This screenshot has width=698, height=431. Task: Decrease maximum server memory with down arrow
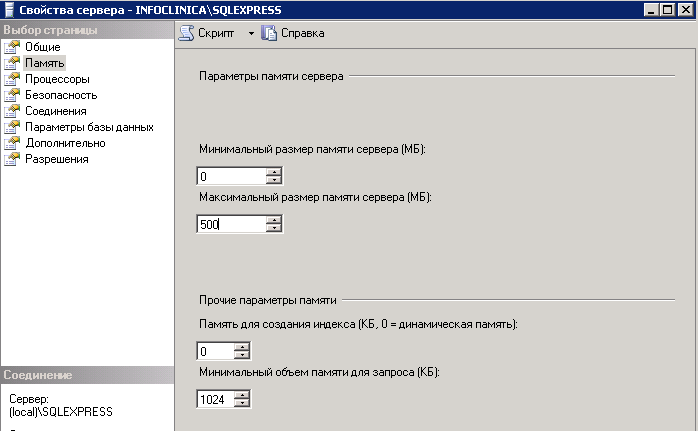tap(274, 228)
